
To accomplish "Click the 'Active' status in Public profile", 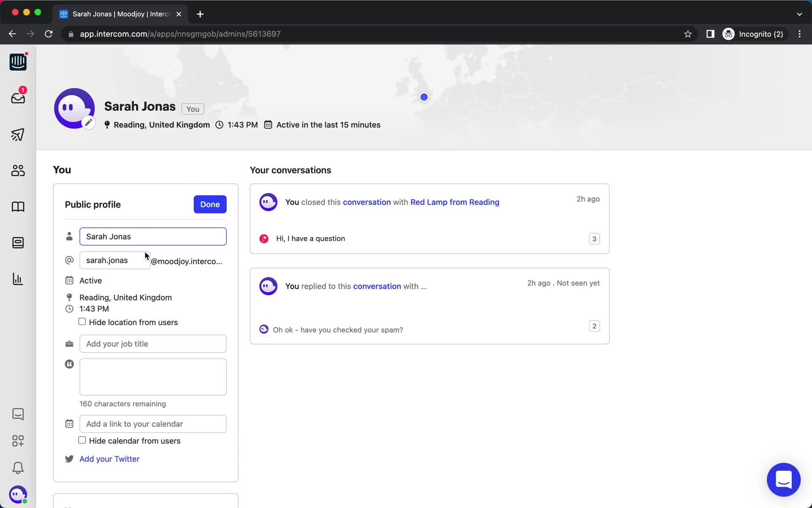I will tap(91, 281).
